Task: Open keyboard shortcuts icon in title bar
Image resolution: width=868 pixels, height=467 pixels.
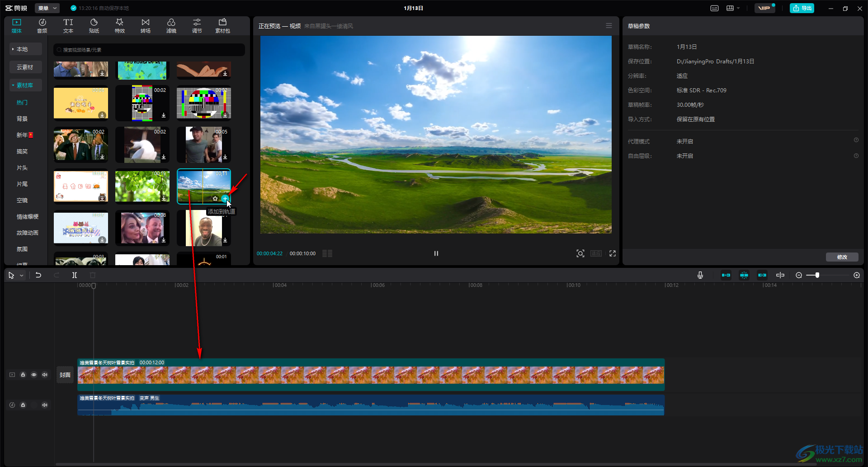Action: tap(714, 8)
